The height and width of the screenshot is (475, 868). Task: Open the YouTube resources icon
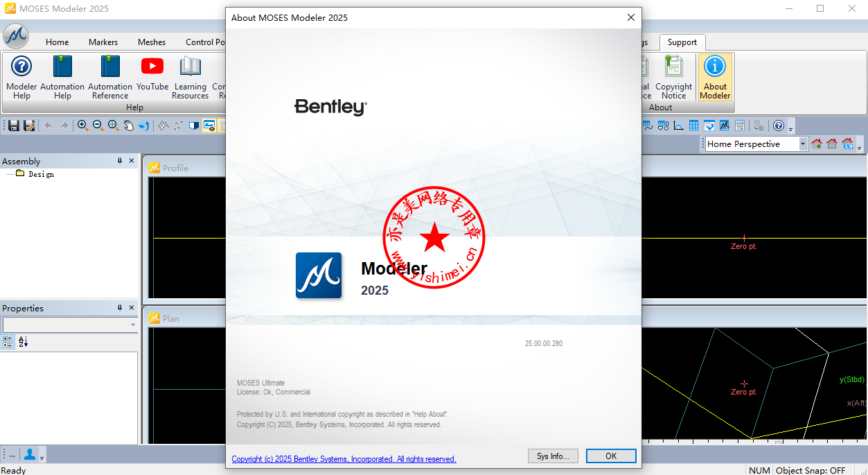pyautogui.click(x=152, y=75)
